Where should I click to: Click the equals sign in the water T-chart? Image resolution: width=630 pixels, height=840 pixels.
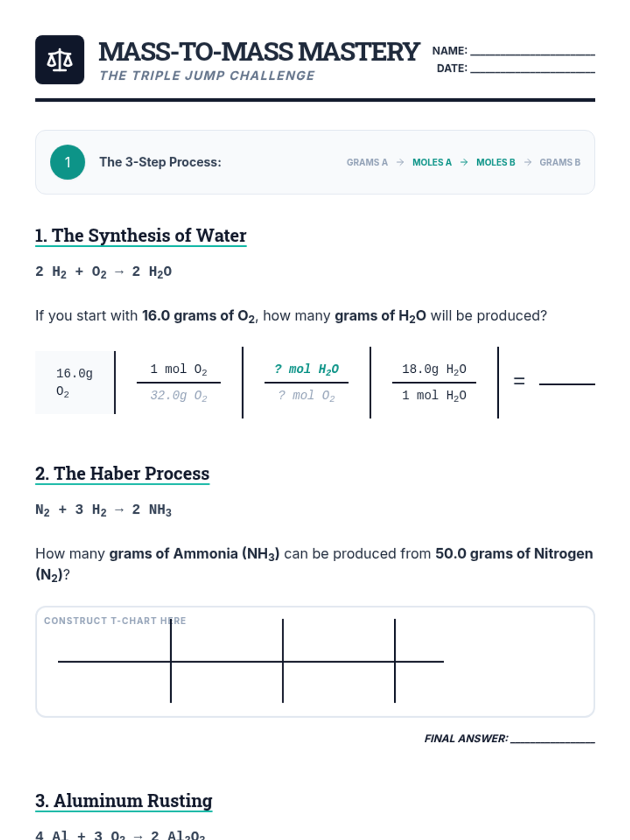pos(519,381)
